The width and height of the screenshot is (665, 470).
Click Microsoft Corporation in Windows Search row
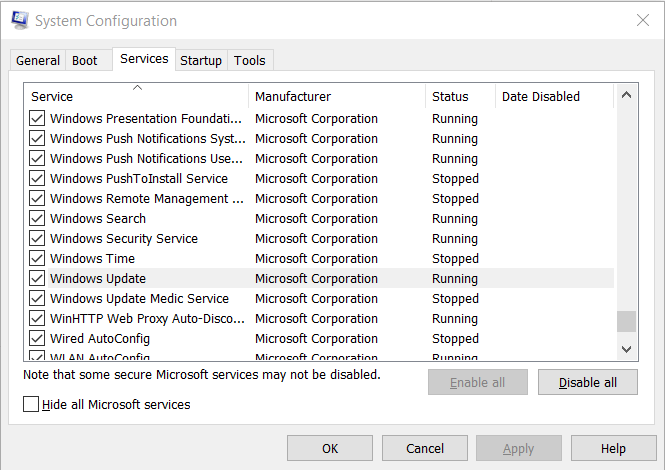(316, 218)
